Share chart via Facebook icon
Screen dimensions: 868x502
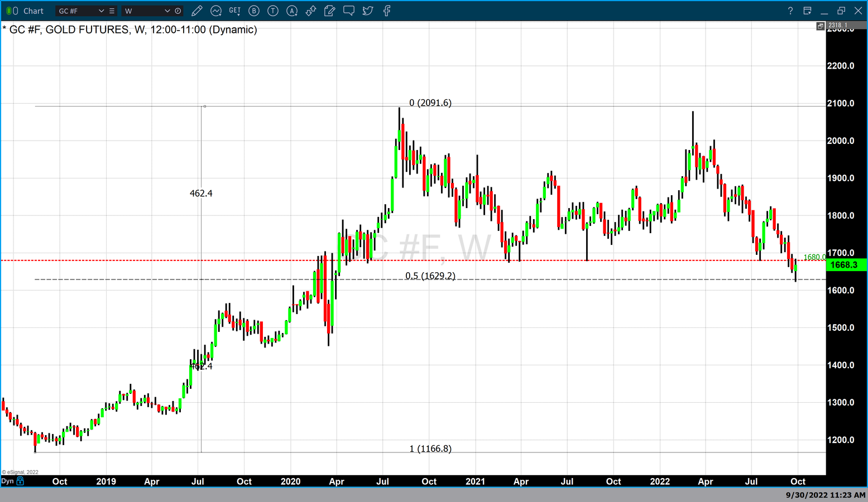[387, 11]
